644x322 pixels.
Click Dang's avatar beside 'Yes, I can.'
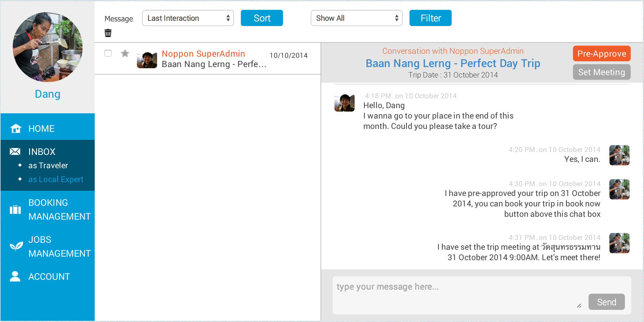point(619,155)
